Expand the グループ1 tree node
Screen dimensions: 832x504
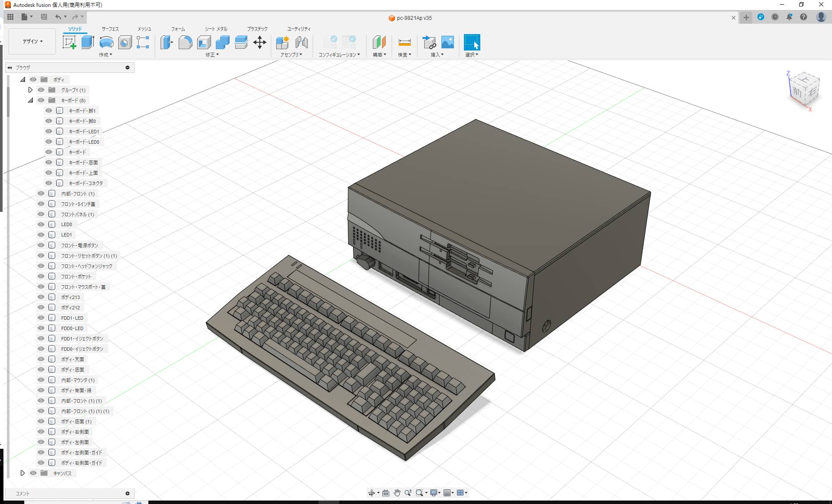pos(30,90)
